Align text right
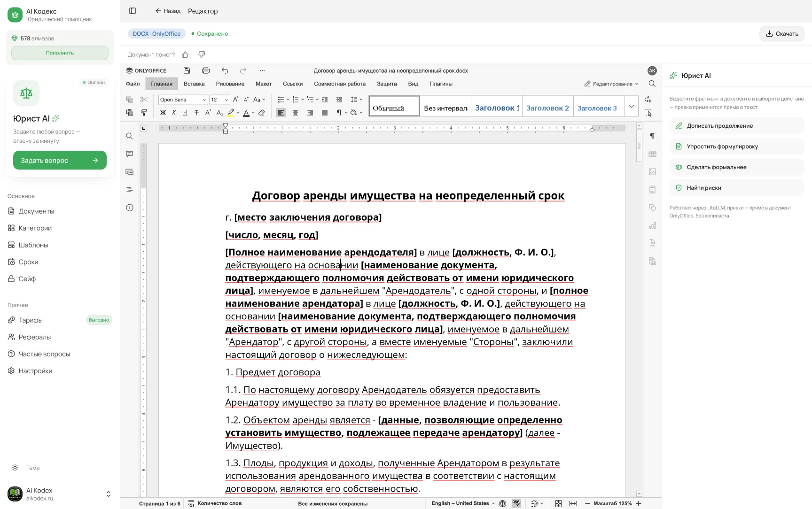812x509 pixels. pos(310,113)
